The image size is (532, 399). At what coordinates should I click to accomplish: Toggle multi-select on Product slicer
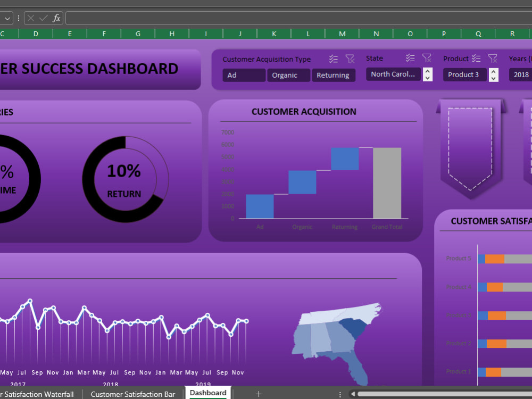pos(476,59)
